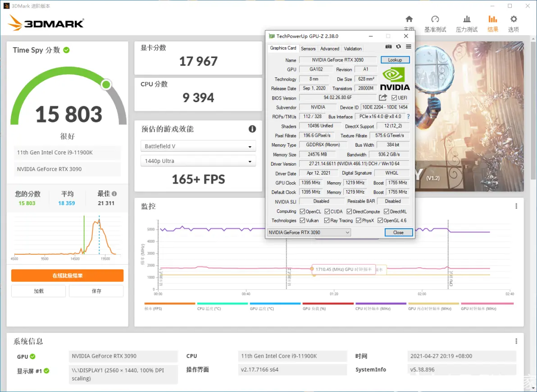Click the BIOS version share/export icon
Screen dimensions: 537x392
click(x=383, y=98)
